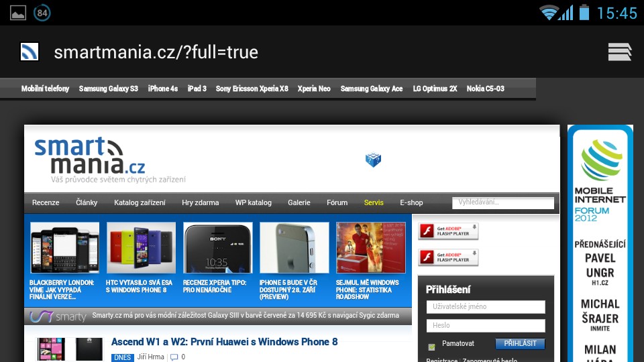Click the Smarty.cz Galaxy SIII promo text
The width and height of the screenshot is (644, 362).
click(246, 315)
